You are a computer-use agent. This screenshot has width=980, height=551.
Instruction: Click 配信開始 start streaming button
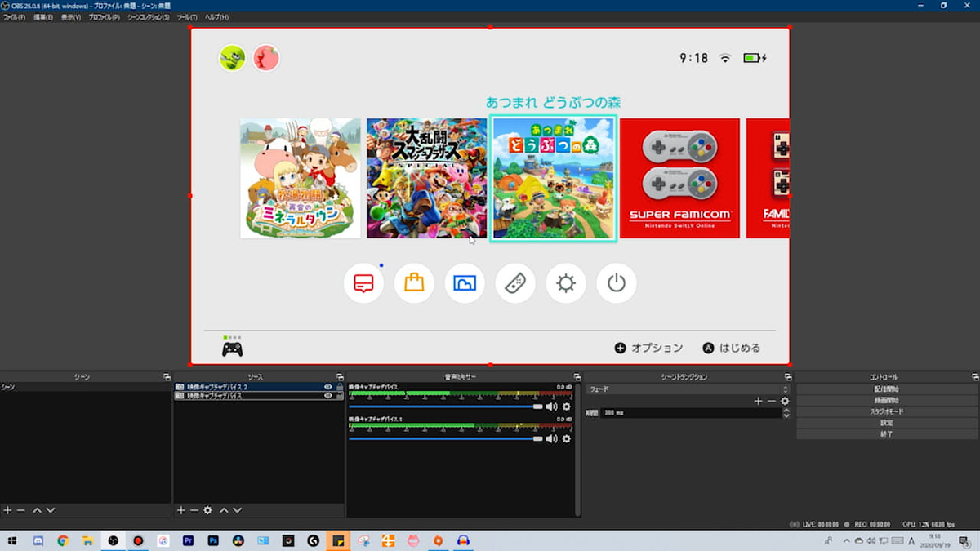887,389
